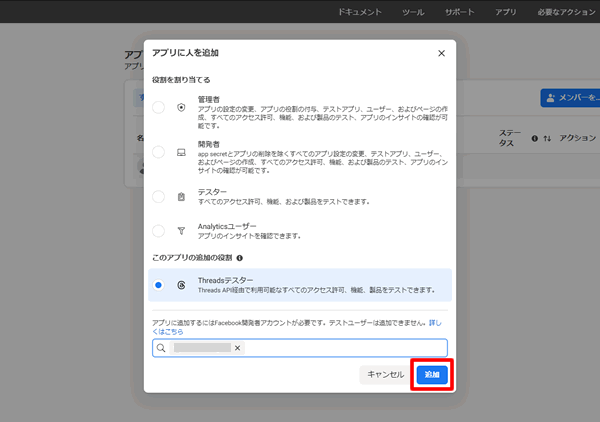Toggle the sort arrows in the table header

click(x=547, y=139)
